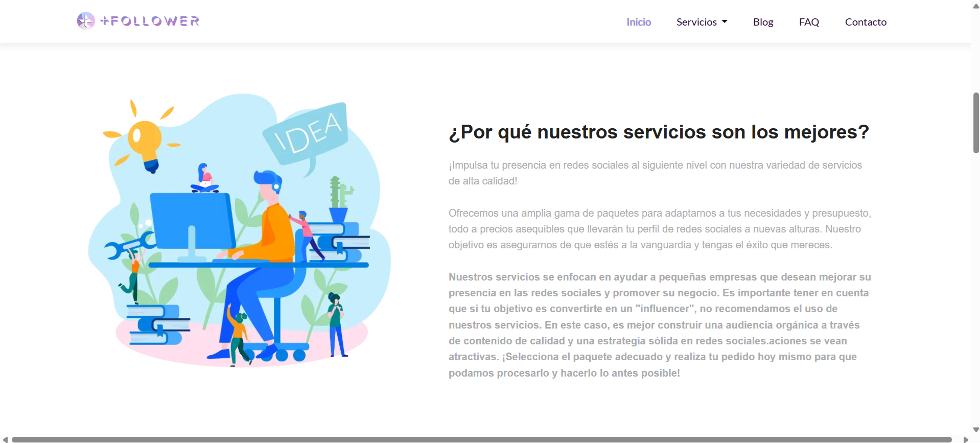Open the Servicios menu item

click(696, 22)
